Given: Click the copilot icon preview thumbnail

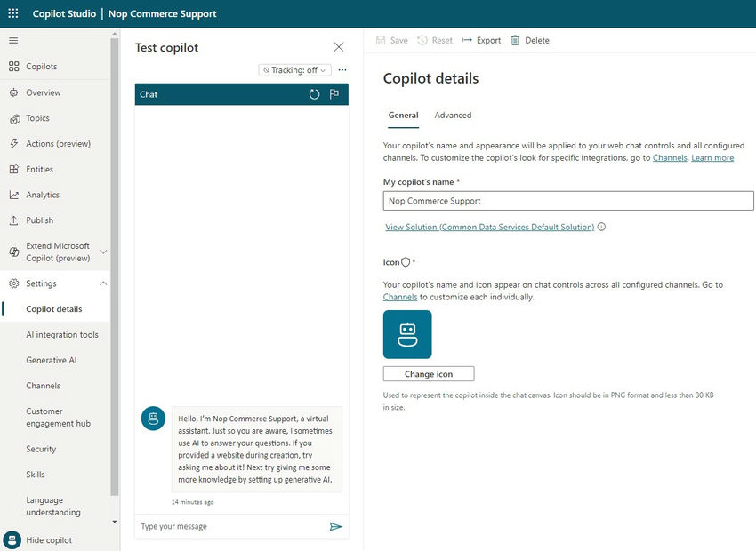Looking at the screenshot, I should (x=407, y=334).
